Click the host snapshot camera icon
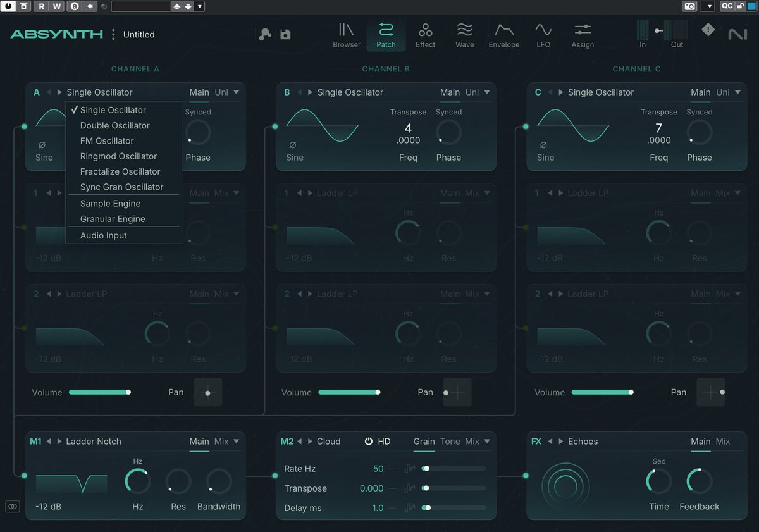Screen dimensions: 759x532 point(689,6)
